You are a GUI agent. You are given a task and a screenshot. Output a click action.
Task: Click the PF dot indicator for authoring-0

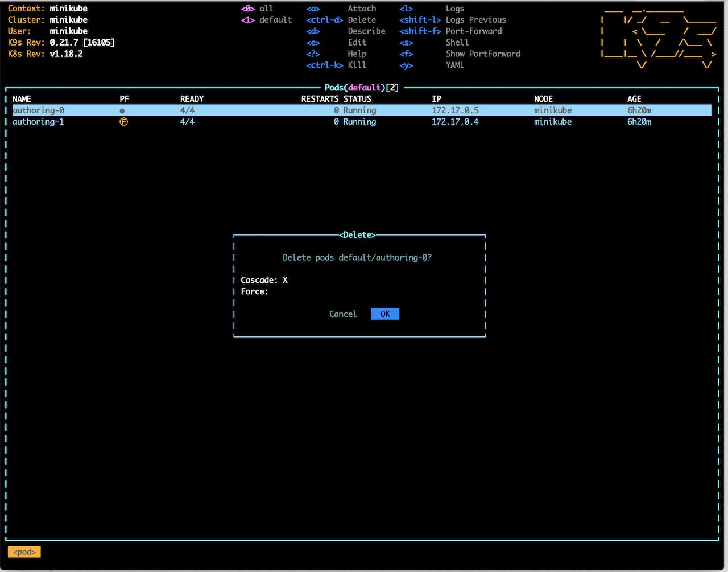click(x=122, y=111)
